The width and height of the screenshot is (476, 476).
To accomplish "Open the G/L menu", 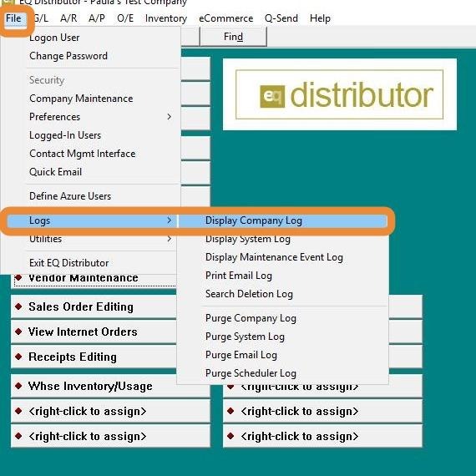I will (x=41, y=18).
